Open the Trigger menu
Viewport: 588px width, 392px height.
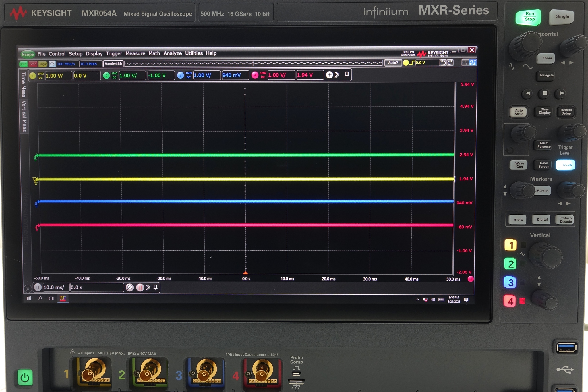(x=114, y=53)
